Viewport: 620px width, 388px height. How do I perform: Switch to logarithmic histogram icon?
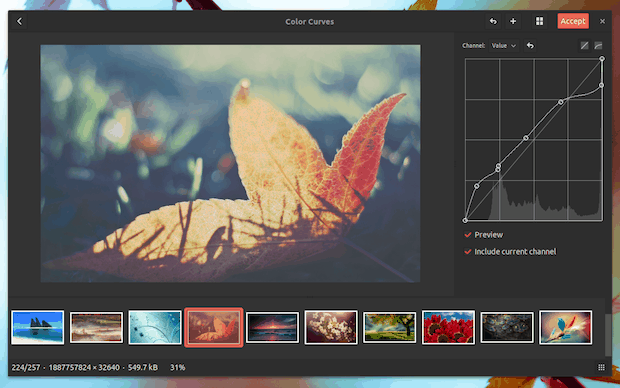(598, 46)
